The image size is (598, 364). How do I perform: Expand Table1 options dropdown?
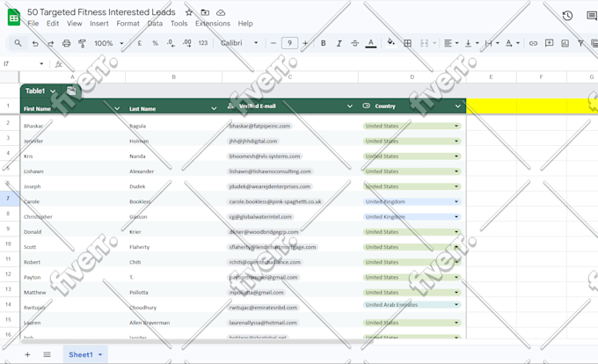coord(53,91)
